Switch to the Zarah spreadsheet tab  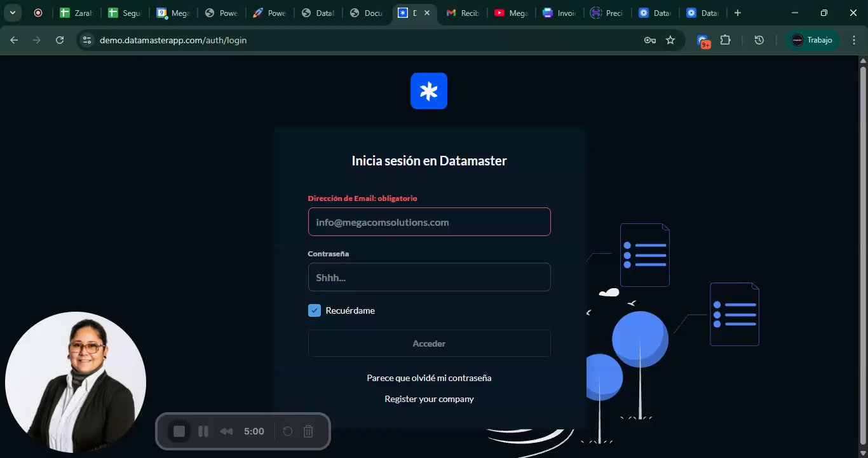76,13
